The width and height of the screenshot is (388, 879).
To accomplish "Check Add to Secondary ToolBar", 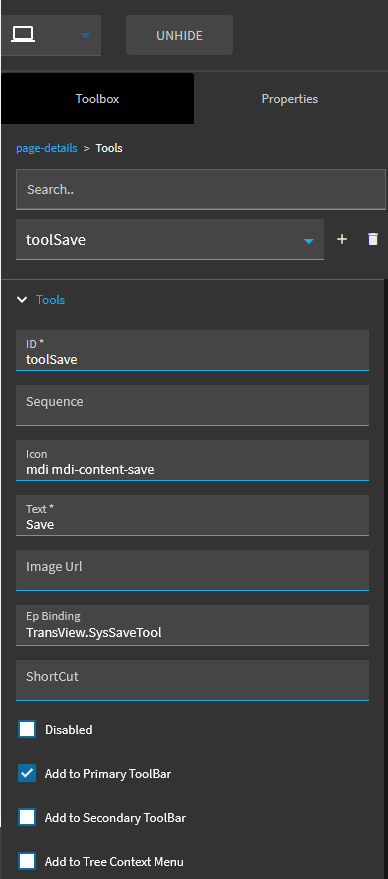I will point(27,817).
